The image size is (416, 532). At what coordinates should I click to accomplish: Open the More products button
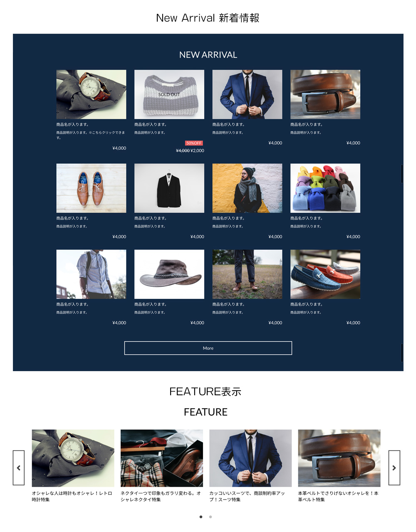coord(208,348)
